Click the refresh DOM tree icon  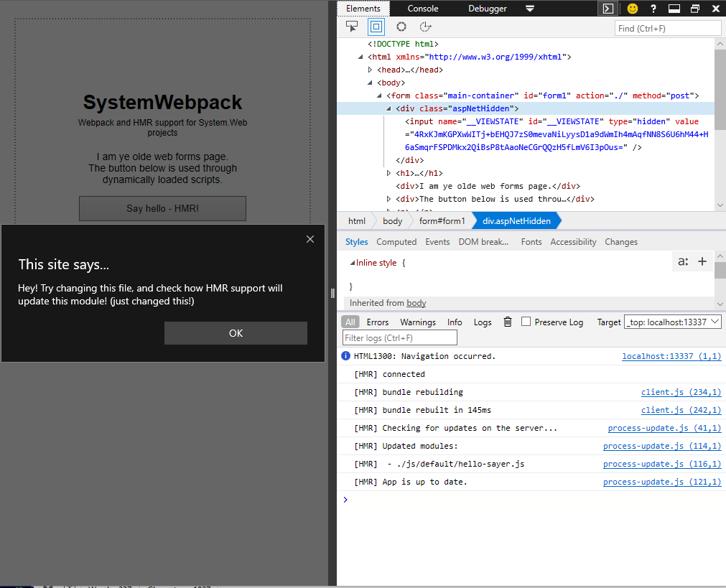click(425, 27)
